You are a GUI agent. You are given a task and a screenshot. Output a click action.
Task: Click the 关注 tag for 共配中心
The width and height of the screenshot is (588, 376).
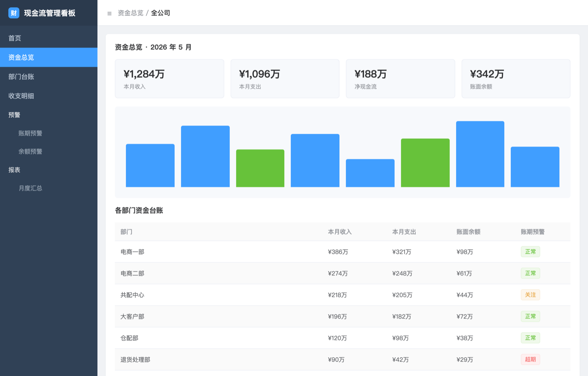pyautogui.click(x=530, y=295)
